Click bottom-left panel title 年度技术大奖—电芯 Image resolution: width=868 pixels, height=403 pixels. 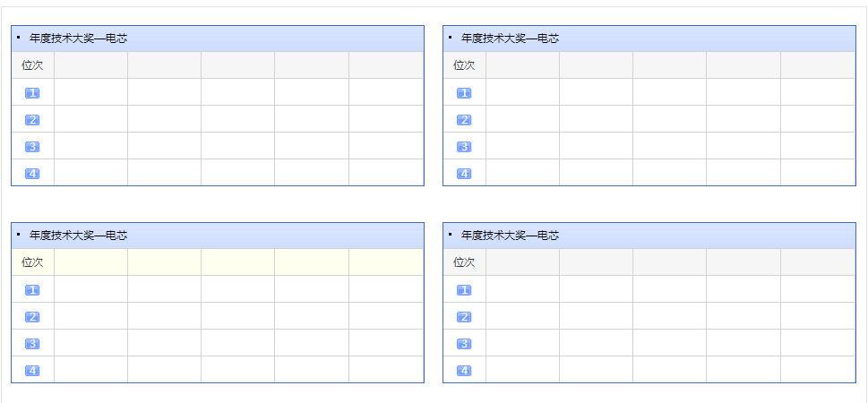(78, 236)
